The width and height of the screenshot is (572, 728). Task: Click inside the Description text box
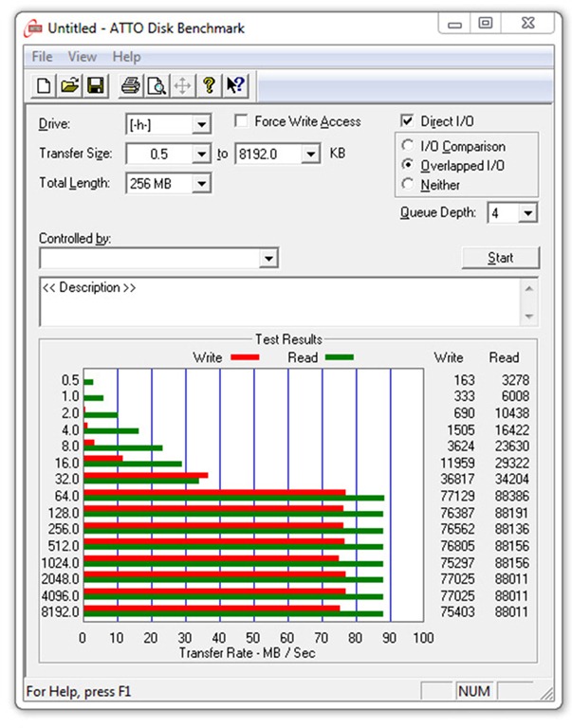[x=280, y=301]
